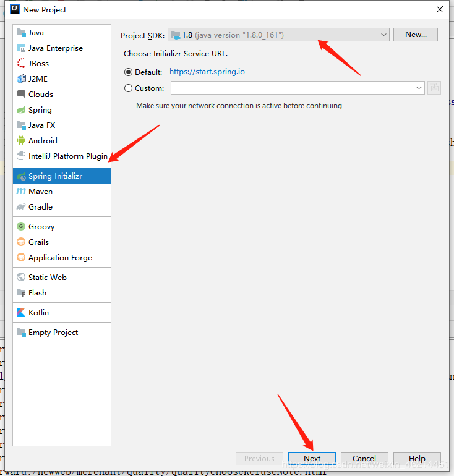
Task: Click the New... SDK button
Action: coord(416,35)
